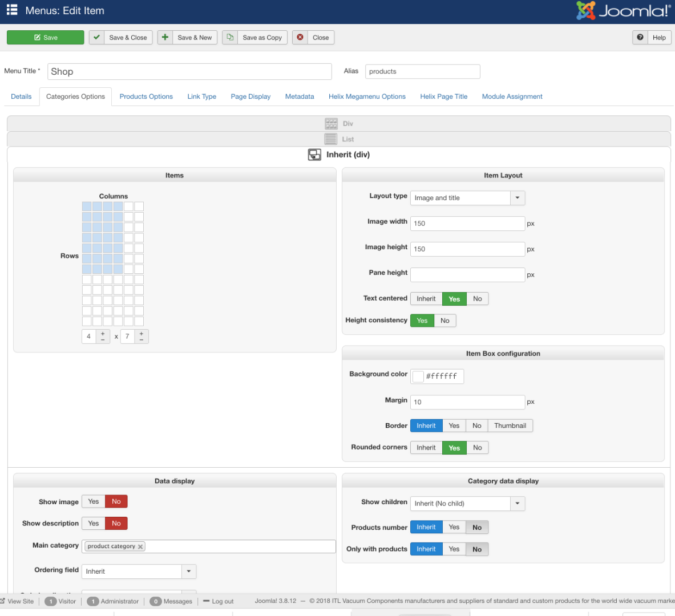Expand the Layout type dropdown
This screenshot has width=675, height=616.
517,198
